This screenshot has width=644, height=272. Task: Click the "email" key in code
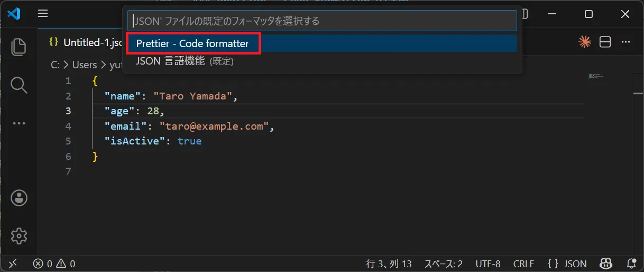[x=126, y=126]
